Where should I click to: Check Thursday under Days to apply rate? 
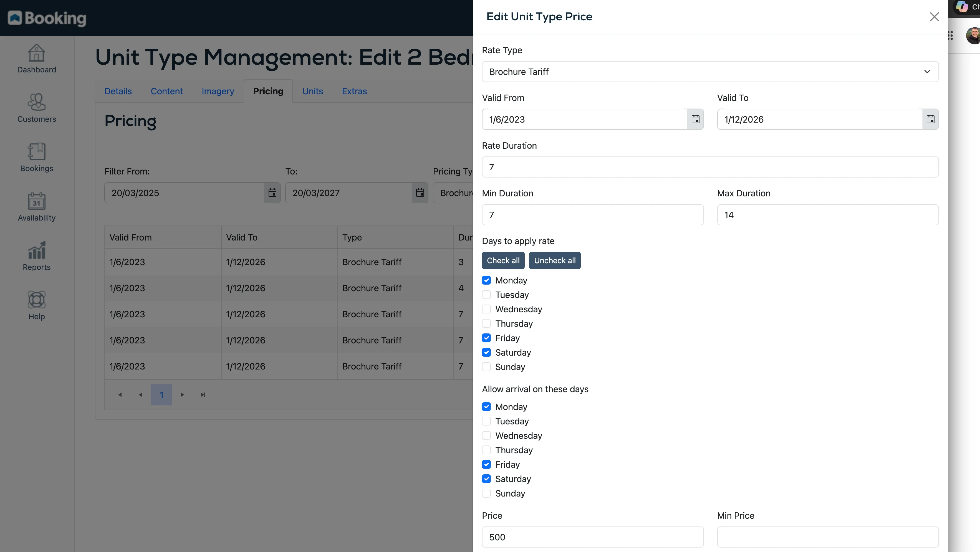[486, 323]
